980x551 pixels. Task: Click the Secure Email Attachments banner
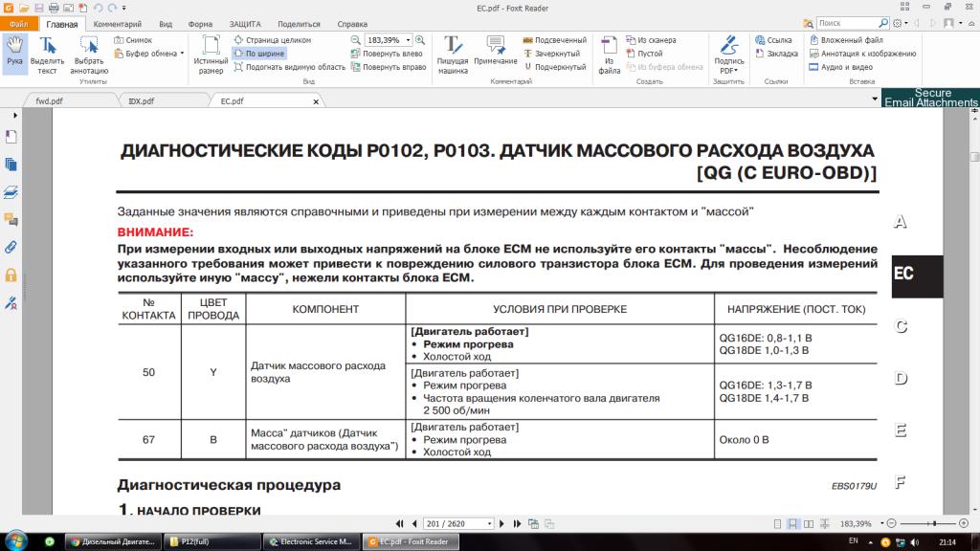point(930,98)
